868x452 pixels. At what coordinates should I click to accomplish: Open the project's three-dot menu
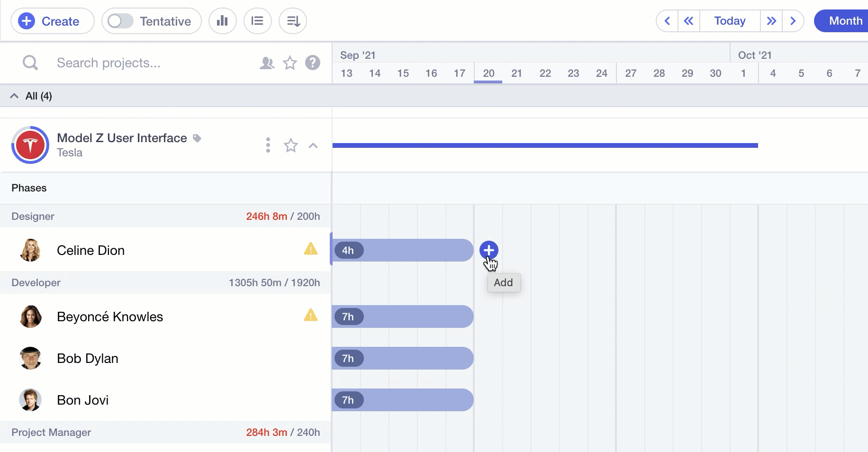[x=268, y=145]
